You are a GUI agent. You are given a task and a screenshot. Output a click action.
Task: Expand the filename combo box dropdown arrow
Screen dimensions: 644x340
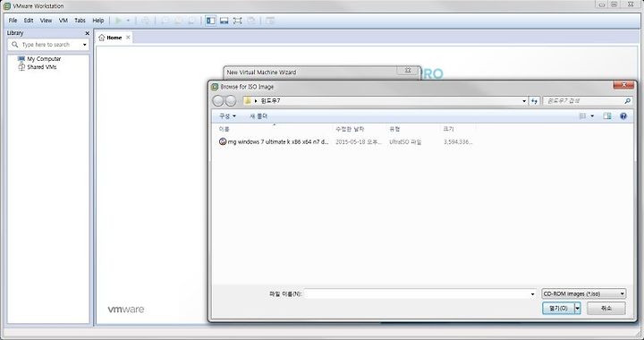(x=533, y=294)
